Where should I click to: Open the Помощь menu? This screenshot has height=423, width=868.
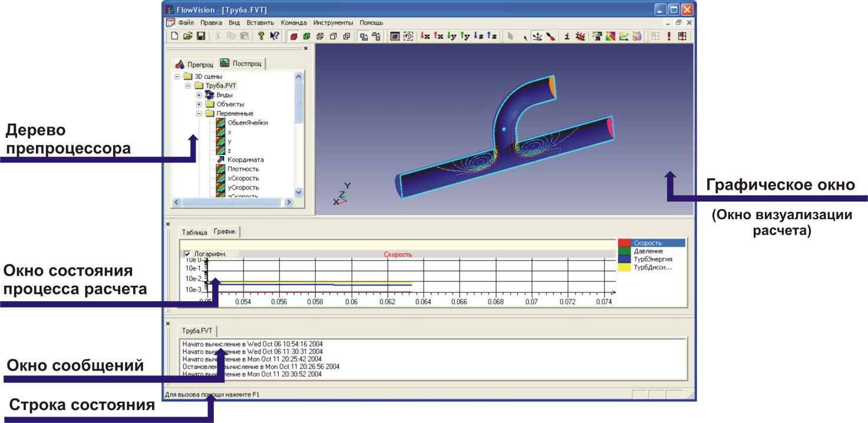pyautogui.click(x=371, y=22)
